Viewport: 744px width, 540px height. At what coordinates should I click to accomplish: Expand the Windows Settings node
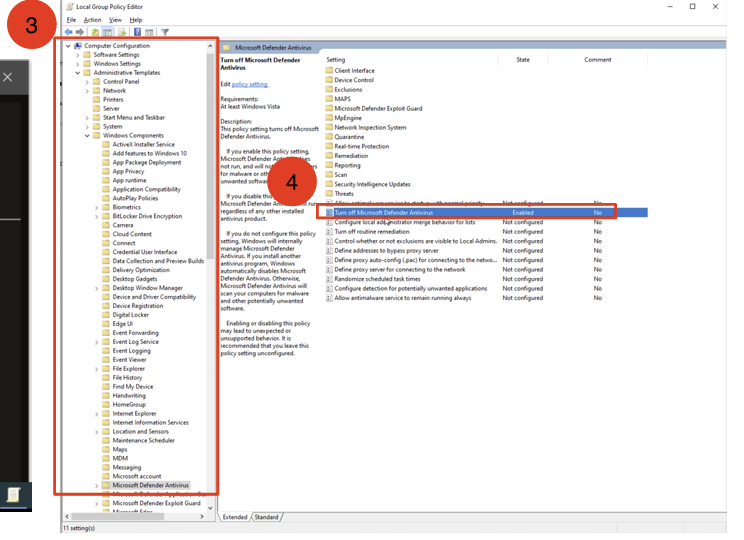point(78,64)
